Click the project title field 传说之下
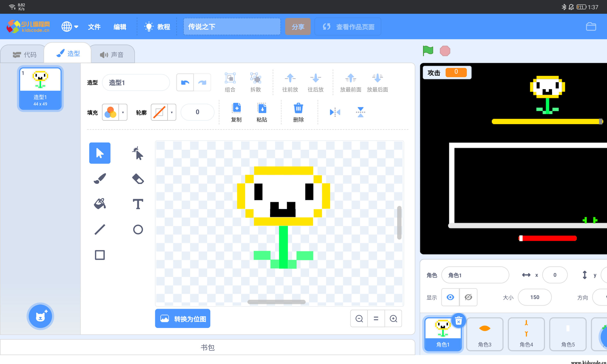The width and height of the screenshot is (607, 364). click(232, 27)
